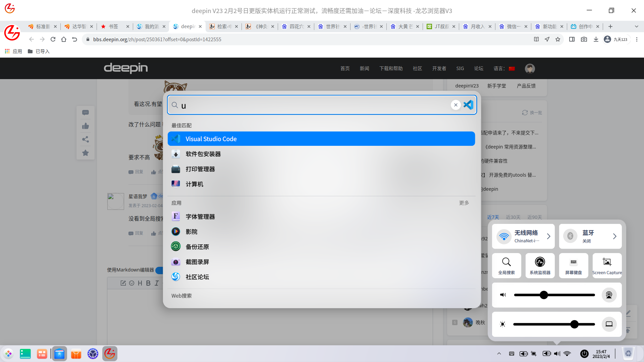Expand the wireless network list chevron
Viewport: 644px width, 362px height.
coord(549,236)
